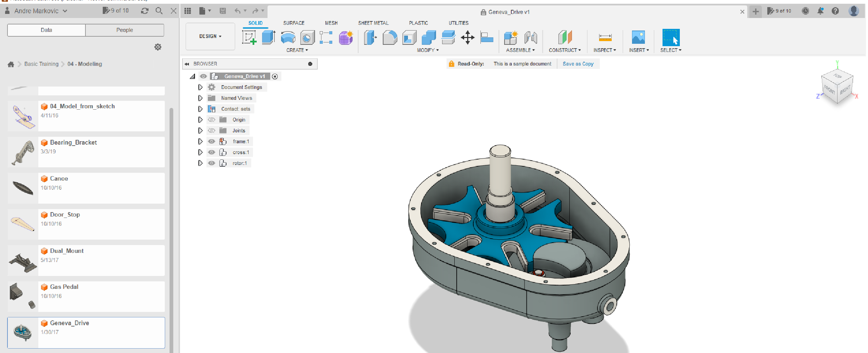Select the Create Sketch tool
This screenshot has height=353, width=868.
click(x=249, y=37)
